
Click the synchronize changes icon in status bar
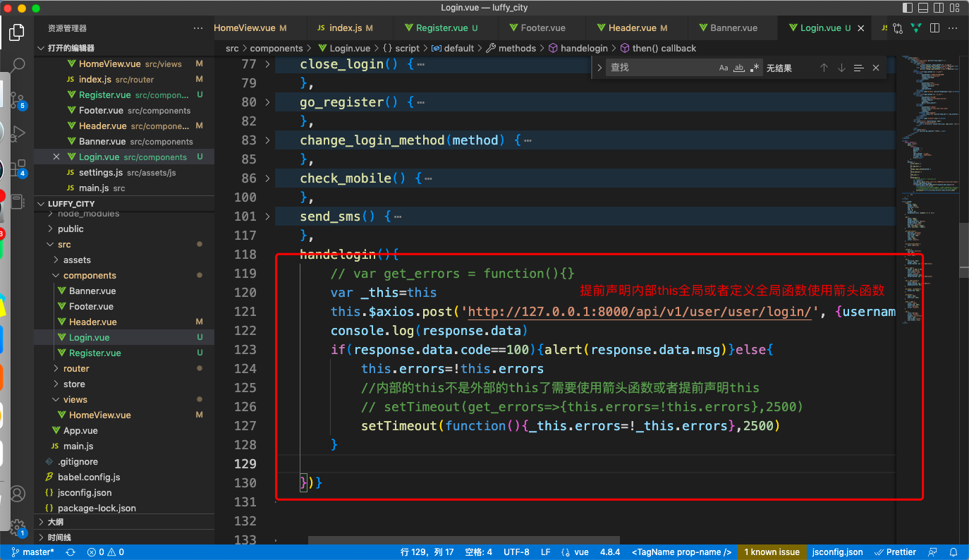click(71, 552)
